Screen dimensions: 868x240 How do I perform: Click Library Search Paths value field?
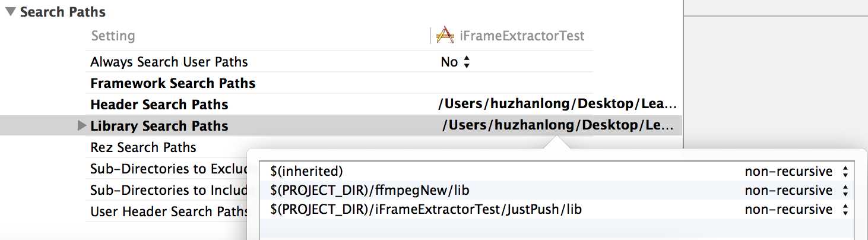(558, 126)
